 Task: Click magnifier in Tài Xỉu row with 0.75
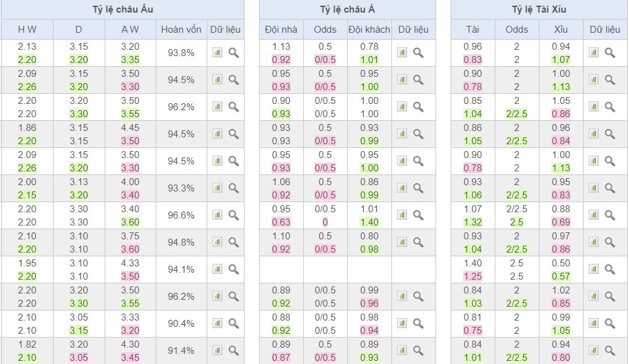click(609, 323)
